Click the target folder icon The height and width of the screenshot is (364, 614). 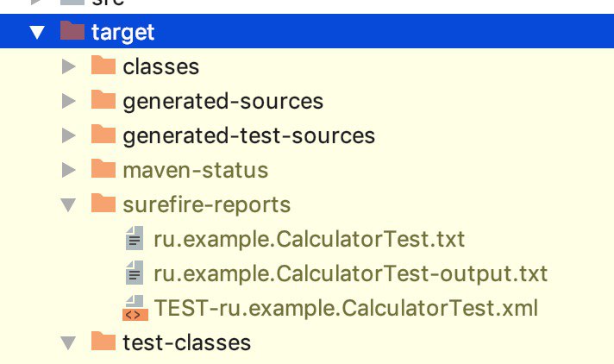pyautogui.click(x=72, y=30)
